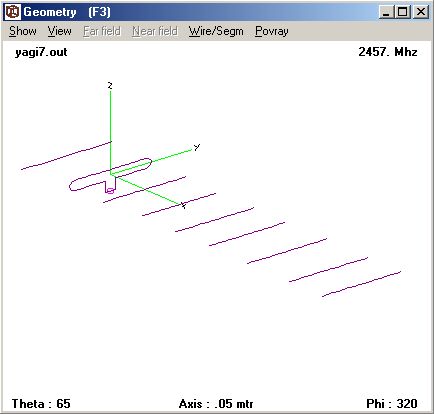The width and height of the screenshot is (434, 414).
Task: Click the Phi : 320 status text
Action: coord(392,404)
